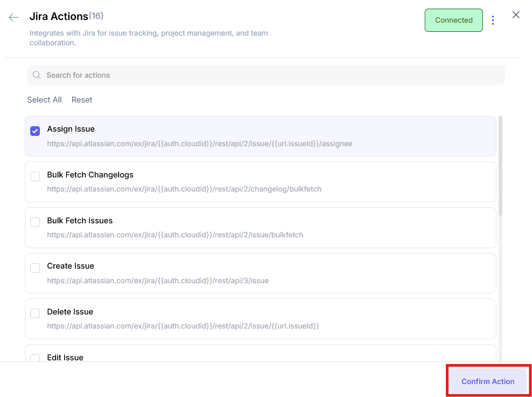The height and width of the screenshot is (397, 532).
Task: Click the Bulk Fetch Issues URL text
Action: tap(175, 235)
